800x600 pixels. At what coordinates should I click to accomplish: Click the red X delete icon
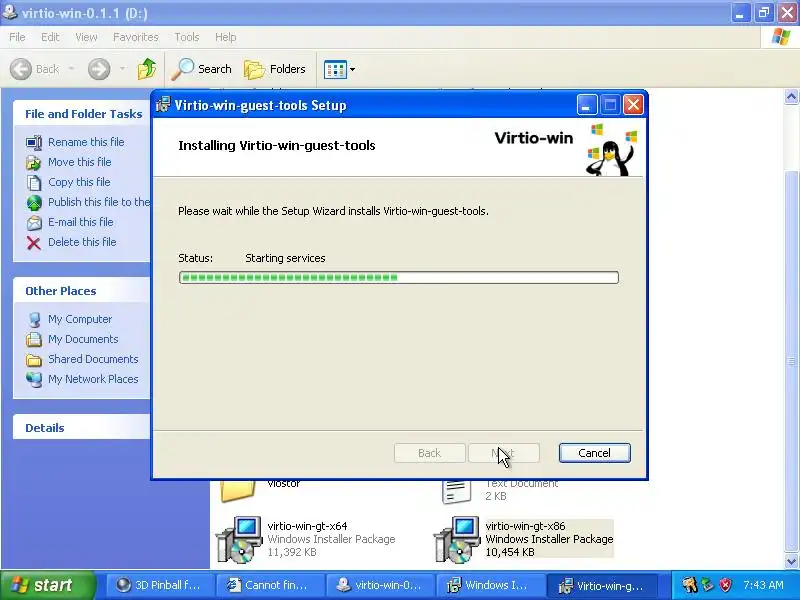coord(34,243)
